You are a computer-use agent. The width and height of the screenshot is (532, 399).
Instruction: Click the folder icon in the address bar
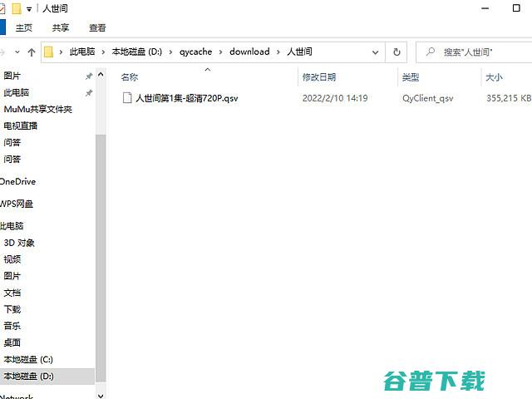(x=49, y=52)
